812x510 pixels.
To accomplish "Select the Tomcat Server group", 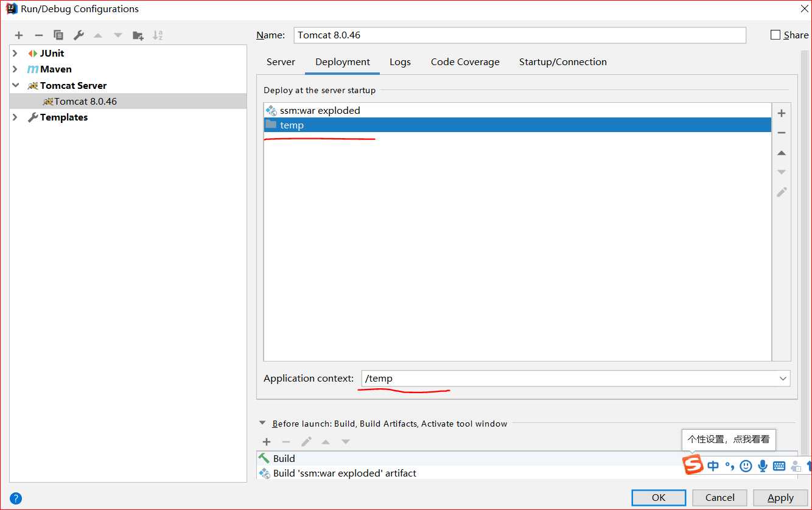I will tap(73, 86).
